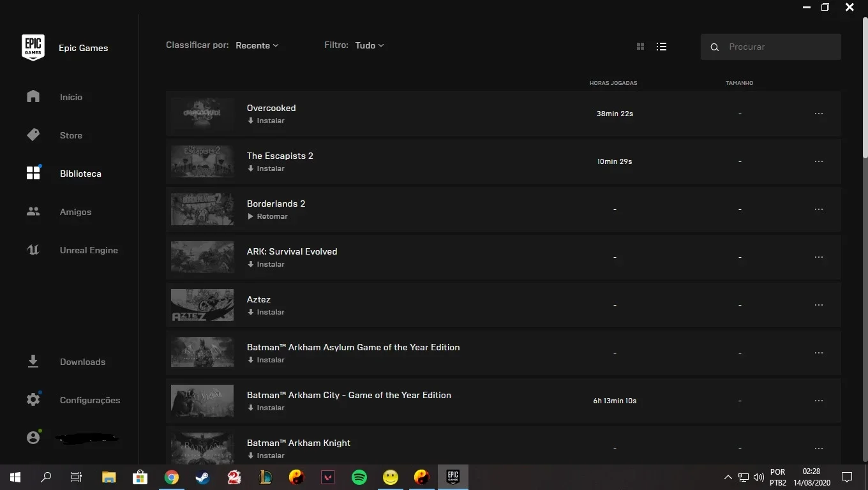This screenshot has width=868, height=490.
Task: Open options menu for Overcooked
Action: [x=819, y=114]
